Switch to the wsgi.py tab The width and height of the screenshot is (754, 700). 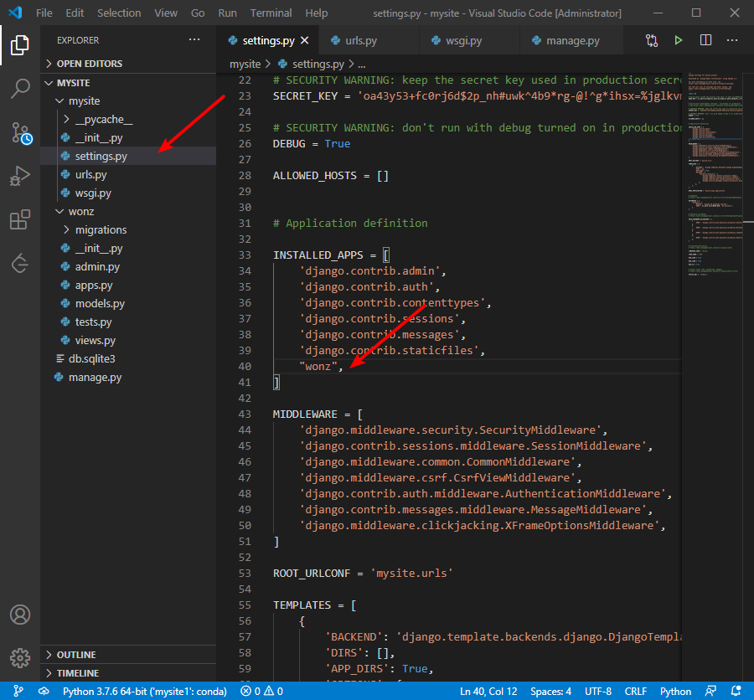point(469,40)
